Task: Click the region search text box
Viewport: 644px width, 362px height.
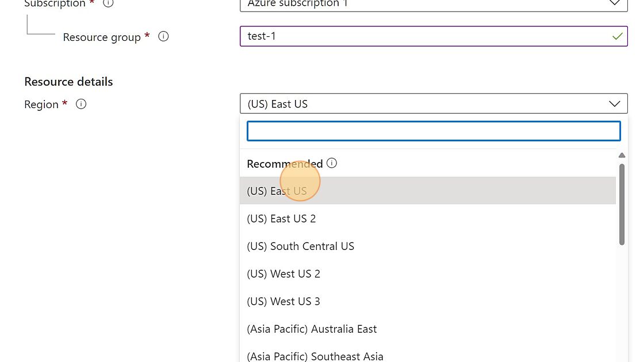Action: click(434, 131)
